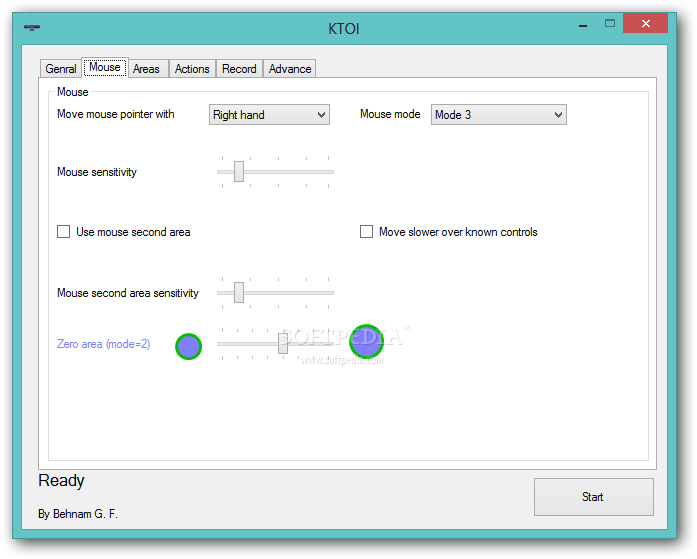Expand the Mouse mode dropdown

point(498,115)
